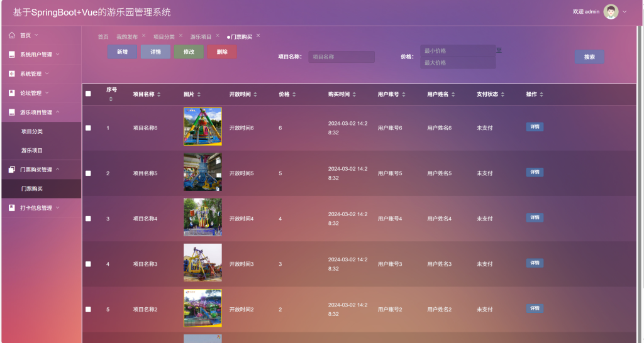Collapse the 门票购买管理 menu chevron
This screenshot has height=343, width=644.
pos(57,169)
